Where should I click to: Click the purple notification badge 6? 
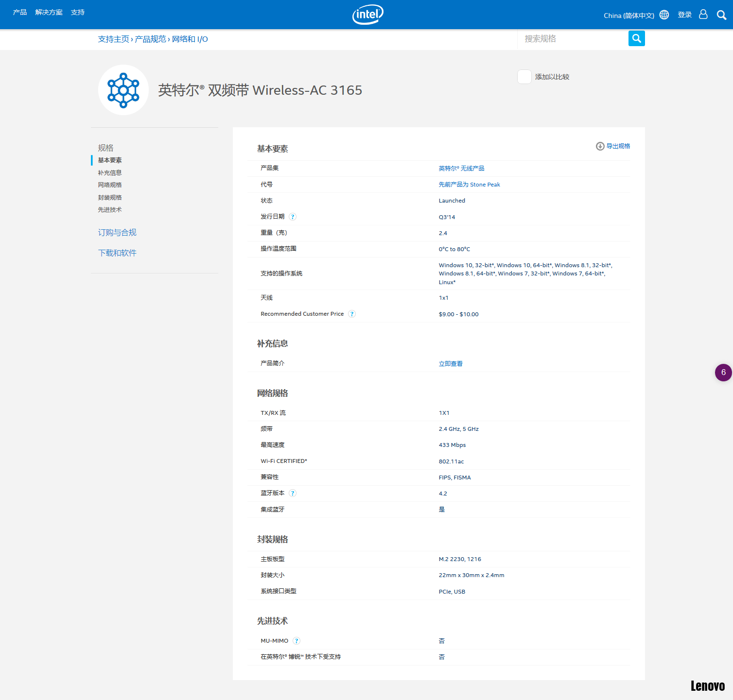(x=723, y=373)
